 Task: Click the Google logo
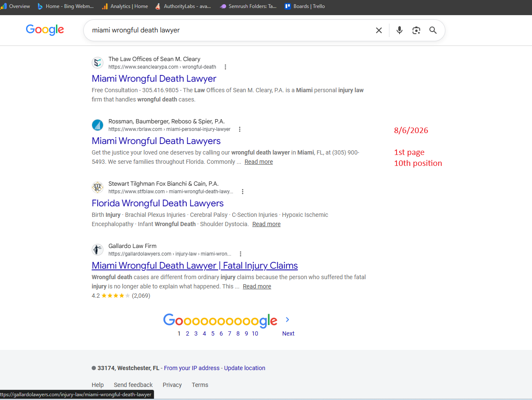click(45, 30)
